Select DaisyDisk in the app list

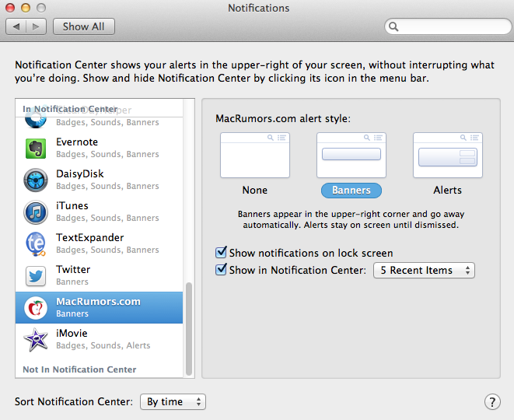click(x=99, y=180)
